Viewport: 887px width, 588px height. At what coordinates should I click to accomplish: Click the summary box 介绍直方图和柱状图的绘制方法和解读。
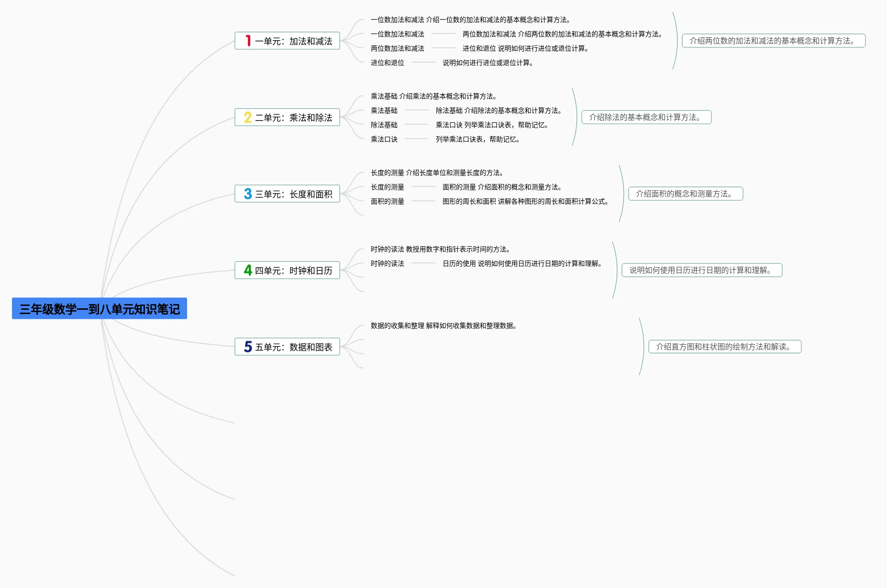tap(725, 347)
